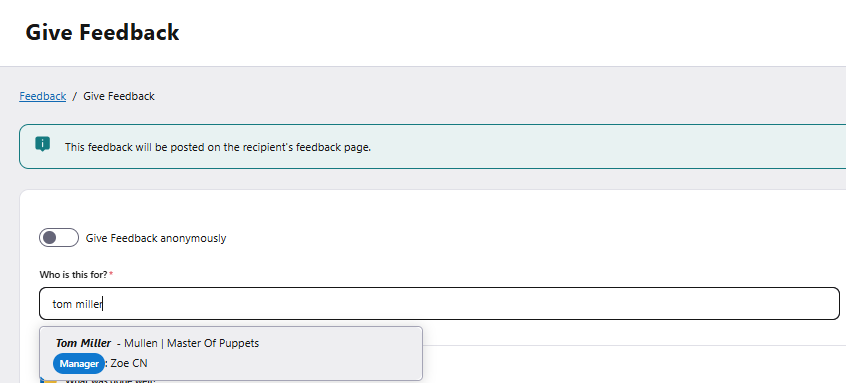Click the Give Feedback page heading
This screenshot has height=383, width=846.
[103, 32]
